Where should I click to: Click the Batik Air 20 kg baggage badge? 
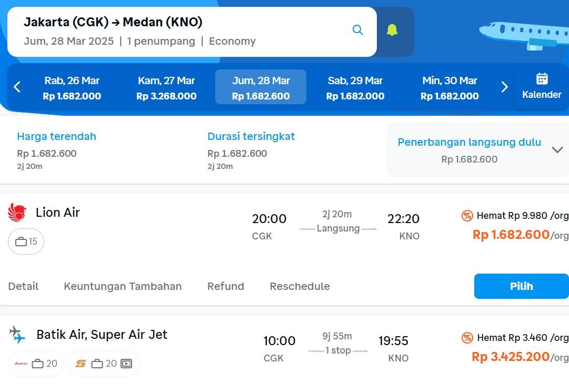[x=36, y=364]
